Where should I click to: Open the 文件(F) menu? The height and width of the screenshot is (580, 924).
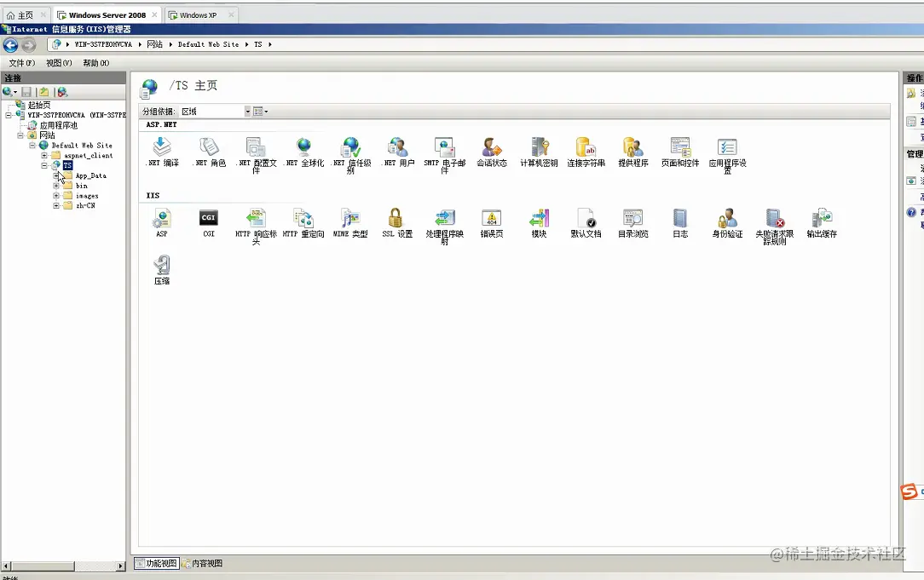pos(22,63)
